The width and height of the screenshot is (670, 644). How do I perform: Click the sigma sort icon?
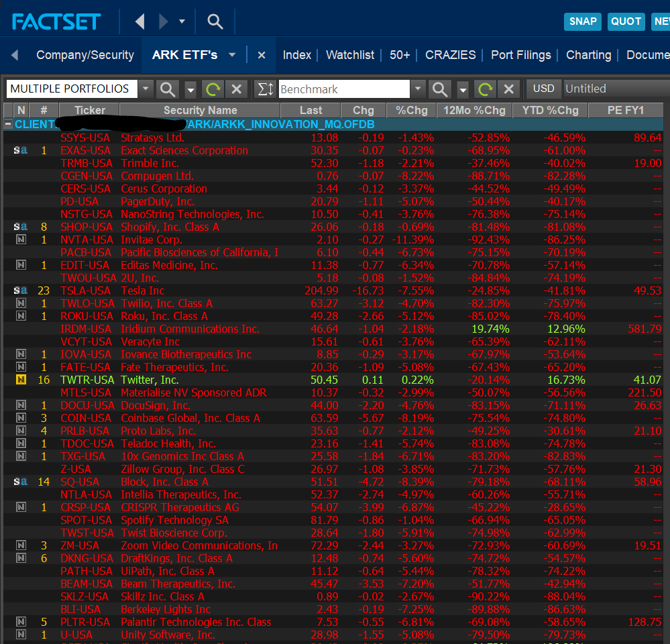coord(265,89)
